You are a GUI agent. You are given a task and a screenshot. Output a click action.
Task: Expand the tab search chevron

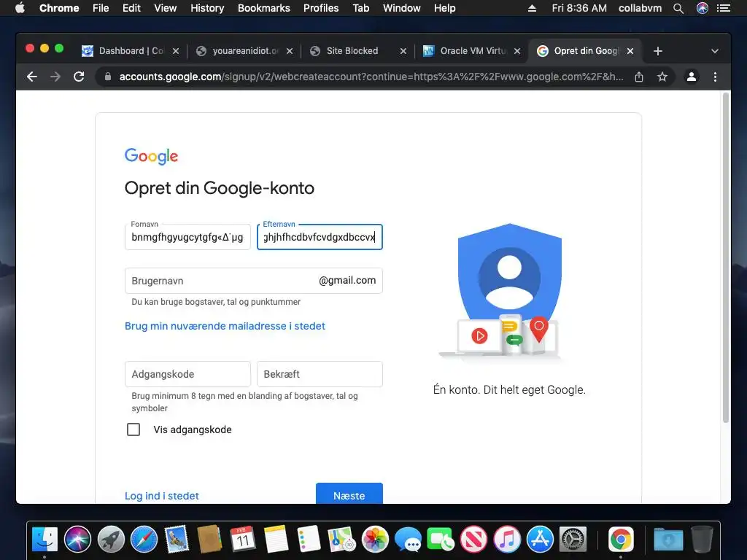[x=715, y=51]
